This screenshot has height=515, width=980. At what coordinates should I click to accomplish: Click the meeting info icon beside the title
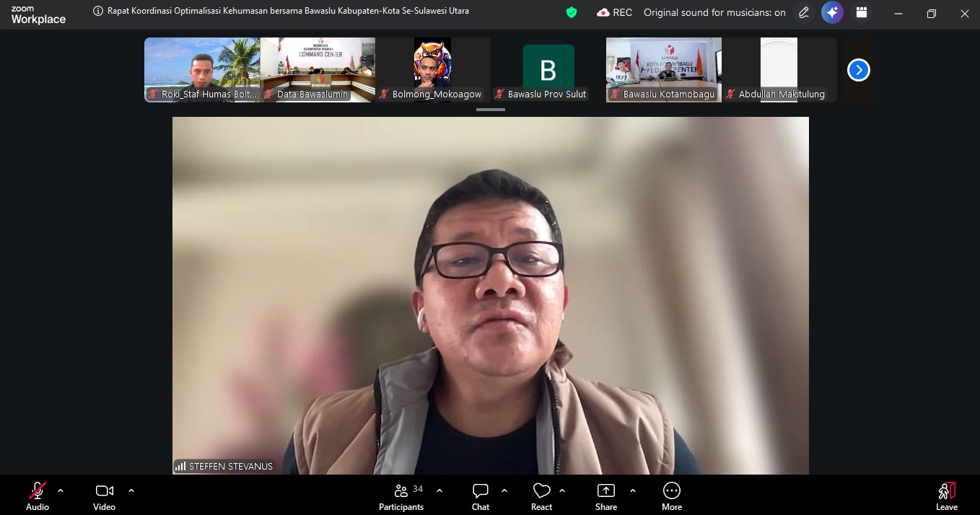(x=99, y=12)
